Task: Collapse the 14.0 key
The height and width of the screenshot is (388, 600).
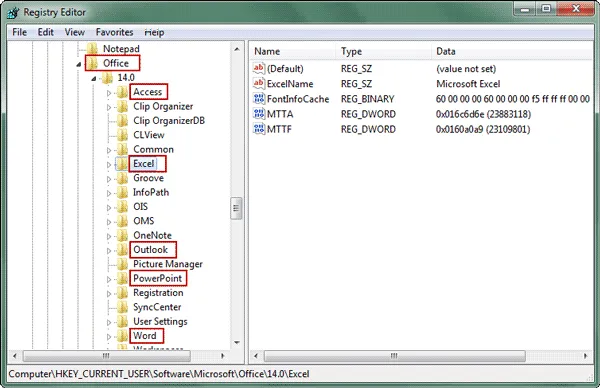Action: (94, 79)
